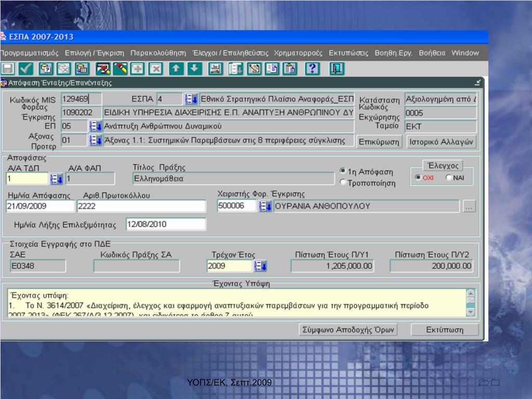Screen dimensions: 532x399
Task: Open the list of values for ΕΠ 05
Action: [x=96, y=126]
